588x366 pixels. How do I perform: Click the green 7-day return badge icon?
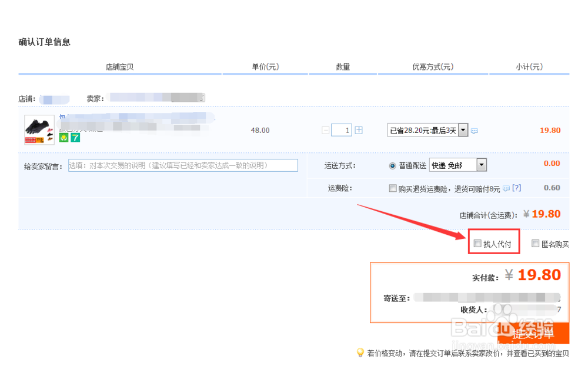(x=74, y=138)
